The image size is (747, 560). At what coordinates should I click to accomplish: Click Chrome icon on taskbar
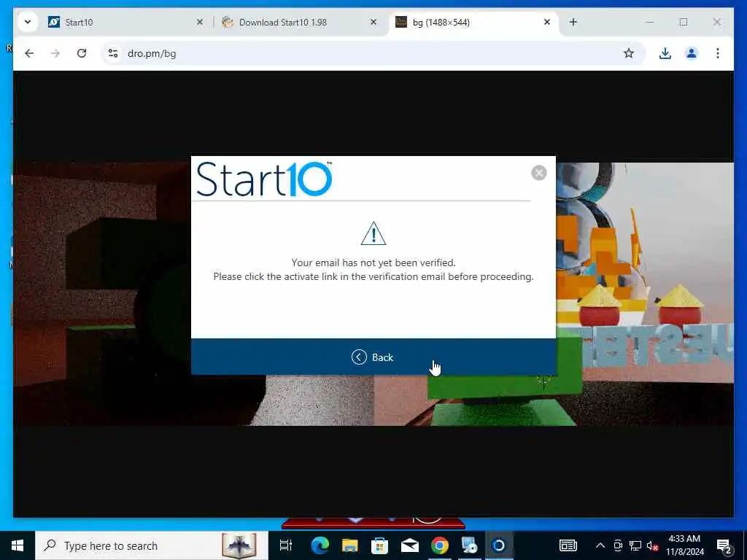point(440,545)
